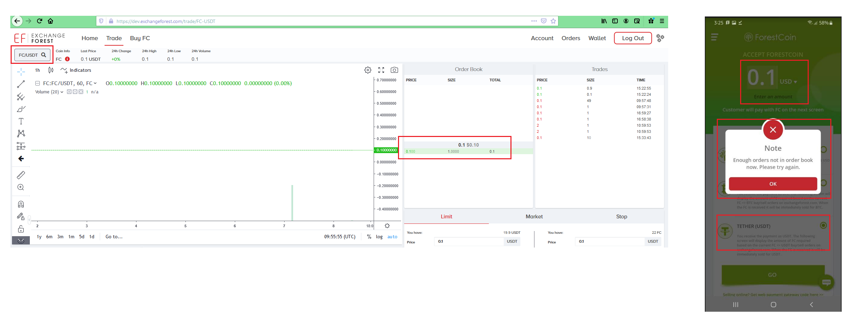The height and width of the screenshot is (333, 868).
Task: Click the buy-side Price input field
Action: tap(469, 242)
